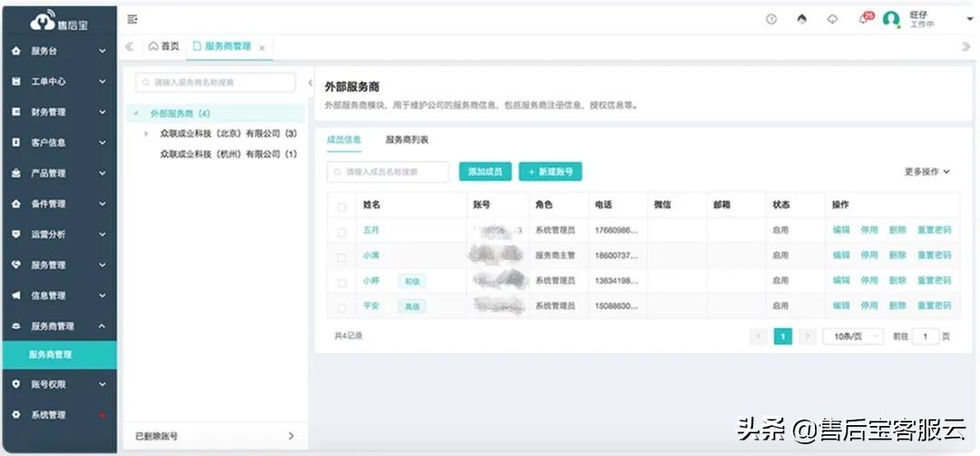Expand the 服务台 sidebar menu chevron
Screen dimensions: 980x456
[x=103, y=51]
